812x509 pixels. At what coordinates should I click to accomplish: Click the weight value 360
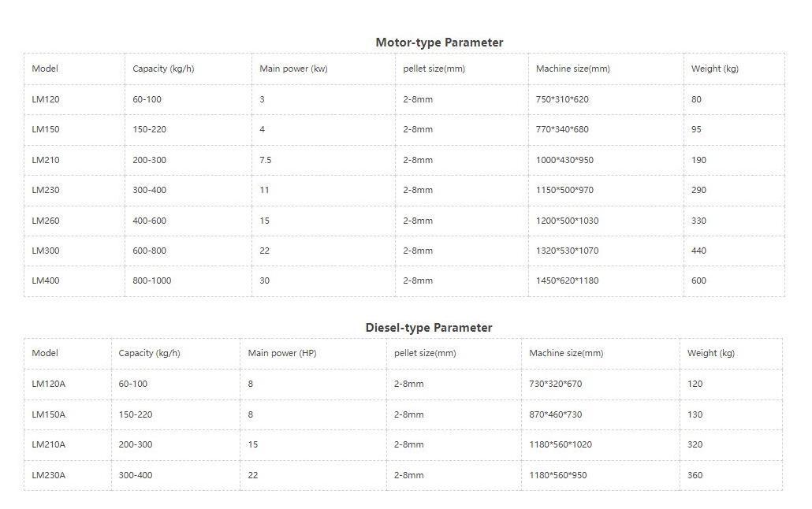[x=695, y=475]
